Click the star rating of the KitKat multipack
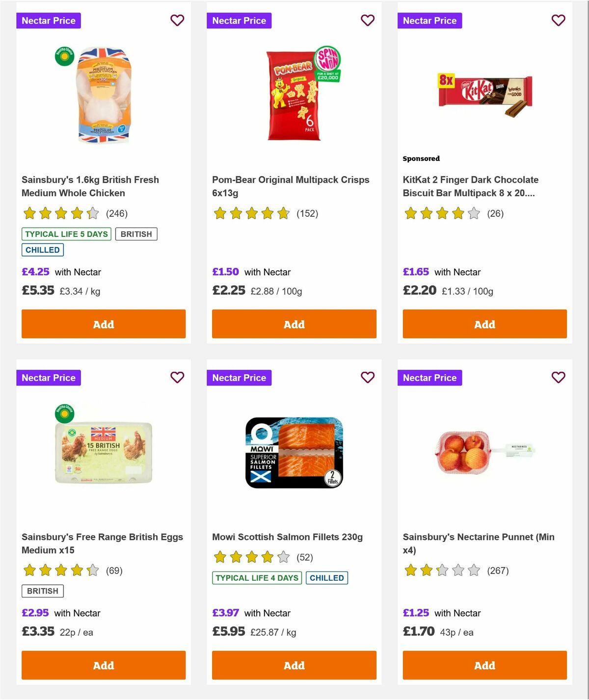Screen dimensions: 589x700 pos(440,213)
